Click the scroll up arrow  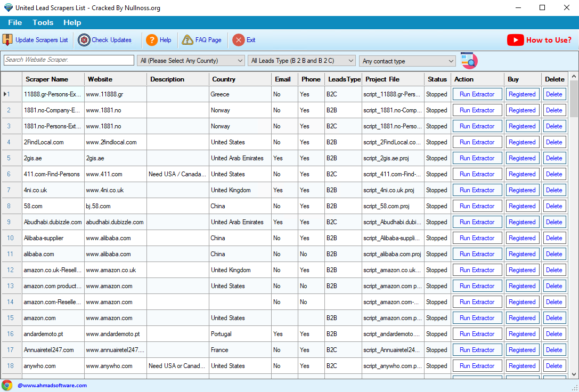[574, 76]
